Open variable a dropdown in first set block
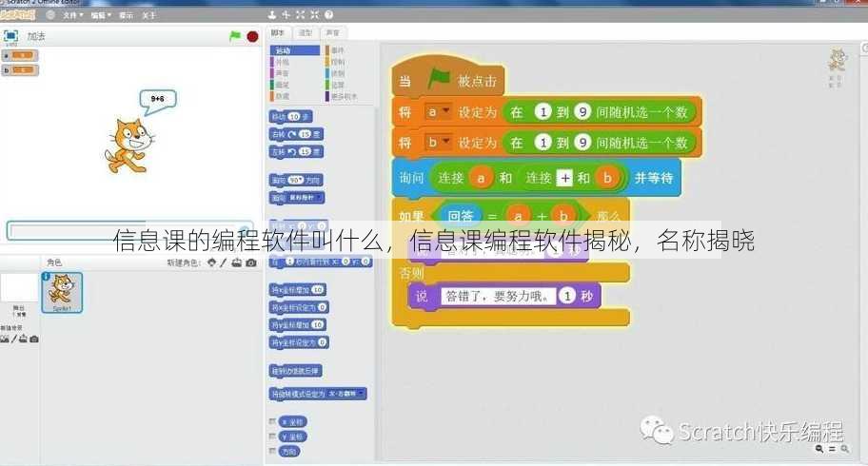 pos(439,112)
